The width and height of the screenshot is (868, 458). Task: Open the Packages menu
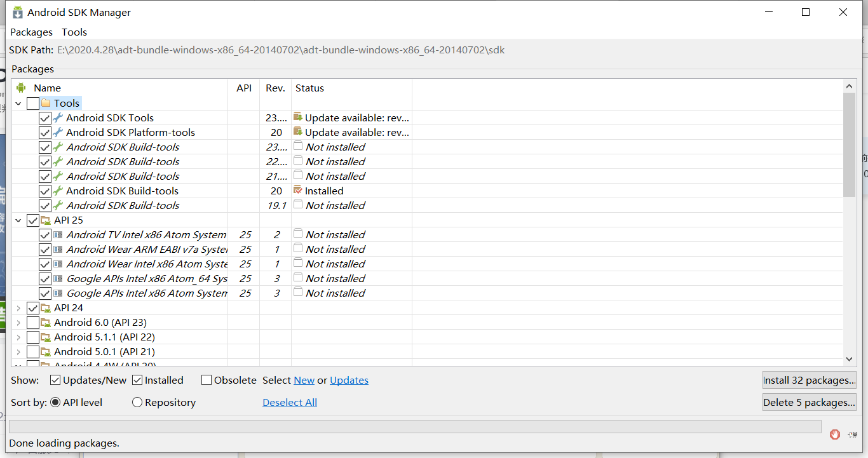[31, 32]
